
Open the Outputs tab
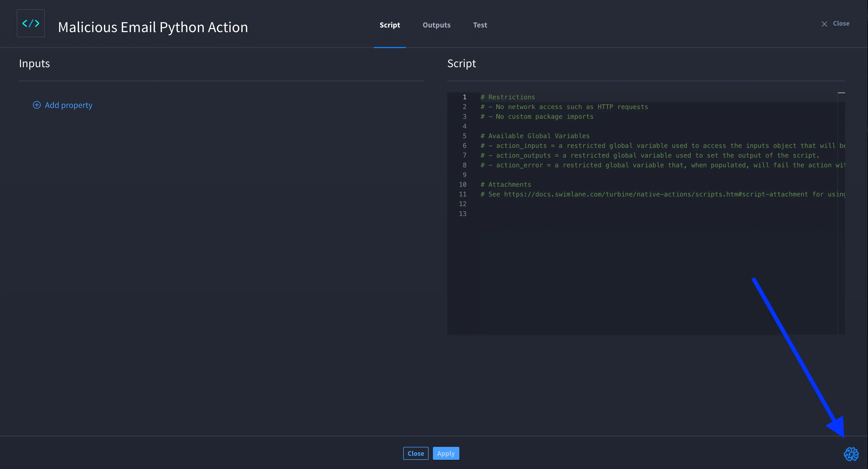pyautogui.click(x=436, y=25)
